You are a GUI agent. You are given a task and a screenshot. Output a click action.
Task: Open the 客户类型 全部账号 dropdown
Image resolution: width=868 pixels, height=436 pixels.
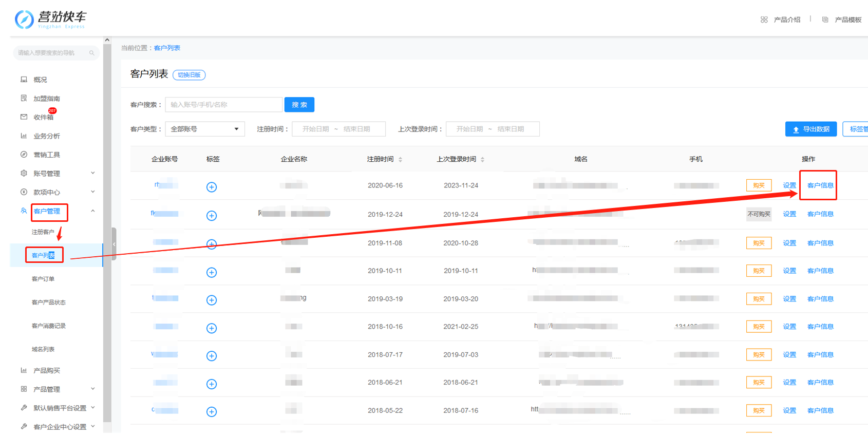205,129
